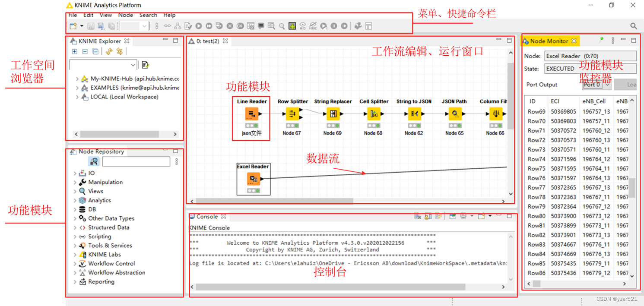The image size is (644, 306).
Task: Open the KNIME Explorer filter combo box
Action: pyautogui.click(x=103, y=65)
